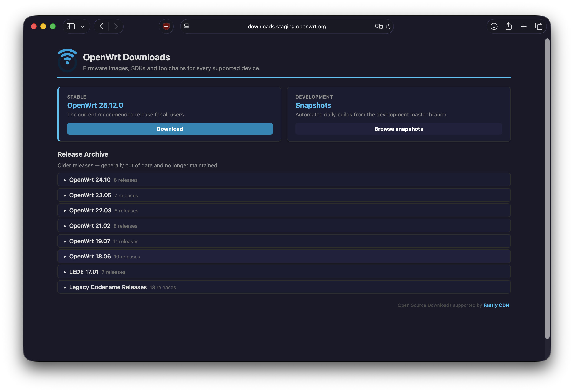The image size is (574, 392).
Task: Click the red shield content blocker icon
Action: pos(166,26)
